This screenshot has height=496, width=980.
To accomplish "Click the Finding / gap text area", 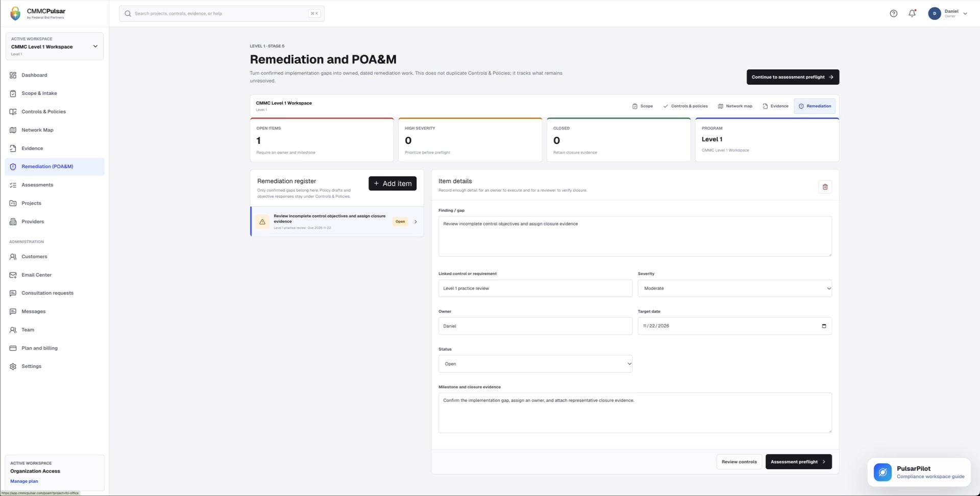I will [635, 236].
